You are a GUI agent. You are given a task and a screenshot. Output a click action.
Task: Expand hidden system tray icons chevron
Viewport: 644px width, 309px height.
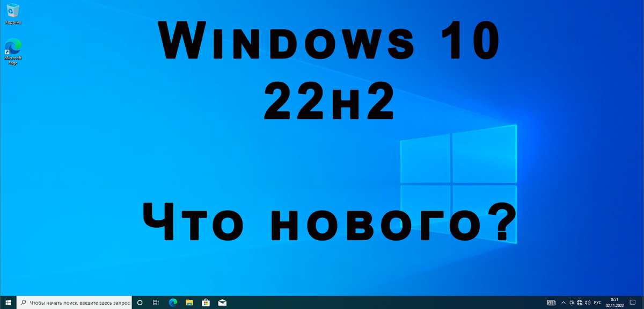[563, 303]
